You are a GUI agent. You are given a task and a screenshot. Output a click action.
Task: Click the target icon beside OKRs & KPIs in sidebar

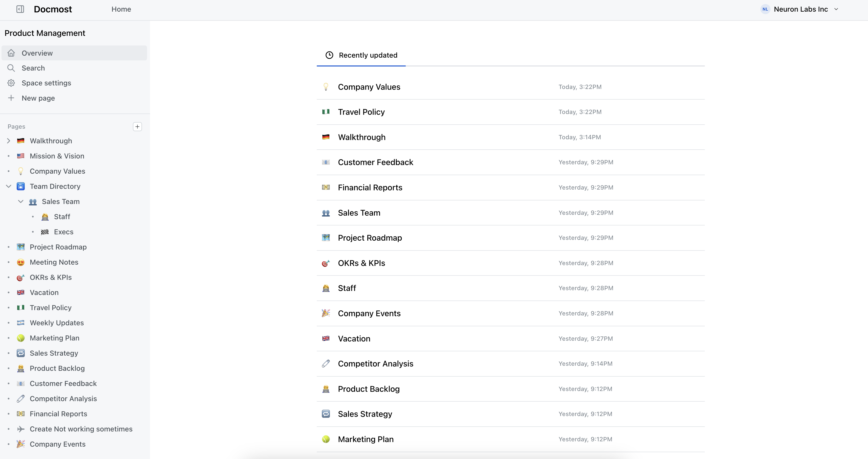tap(20, 278)
